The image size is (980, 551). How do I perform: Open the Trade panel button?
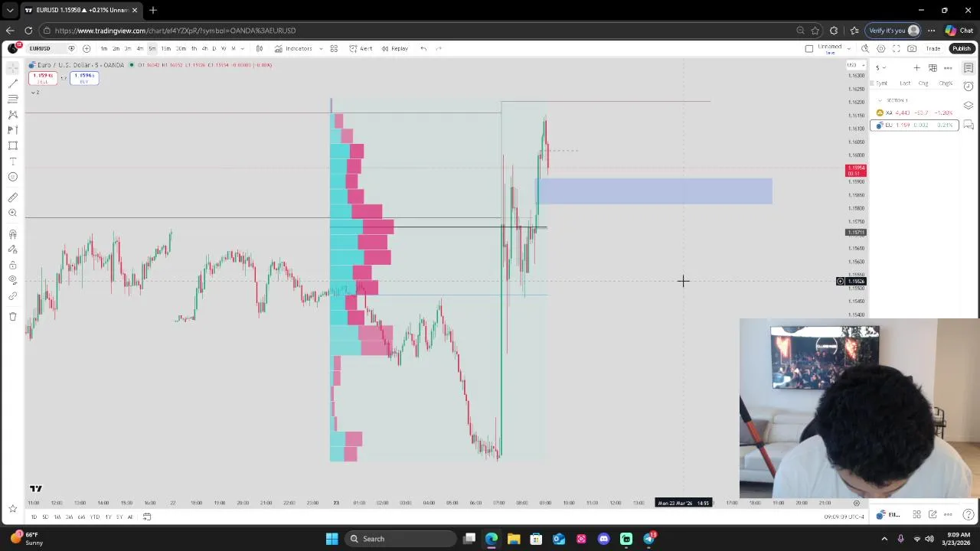(x=933, y=48)
